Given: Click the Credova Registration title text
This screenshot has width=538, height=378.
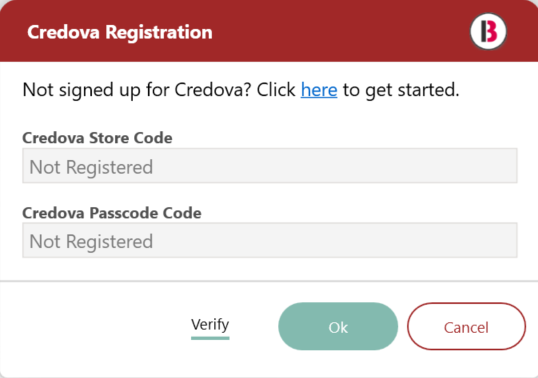Looking at the screenshot, I should pos(120,32).
